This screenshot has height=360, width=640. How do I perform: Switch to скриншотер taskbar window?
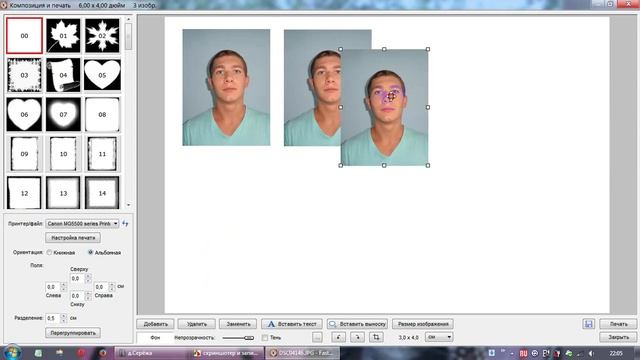(x=227, y=353)
